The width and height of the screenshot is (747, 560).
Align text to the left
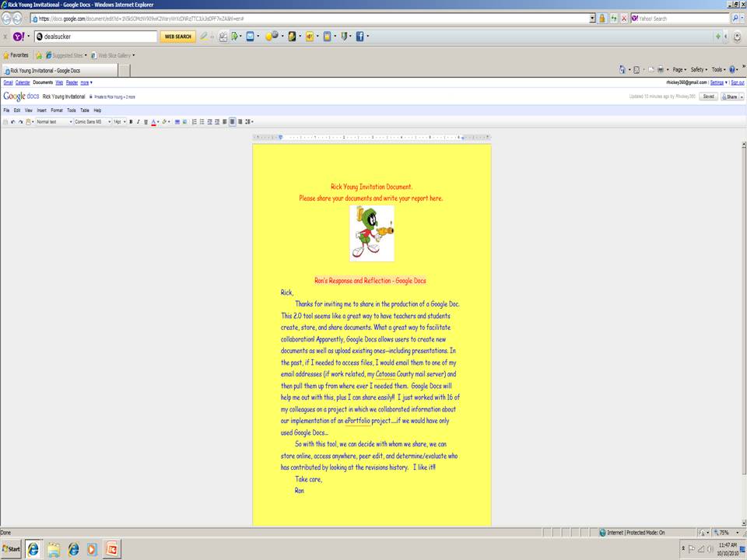coord(225,122)
